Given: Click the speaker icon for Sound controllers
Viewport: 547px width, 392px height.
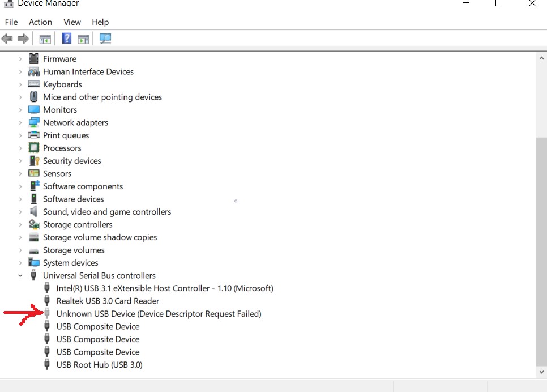Looking at the screenshot, I should [x=33, y=211].
